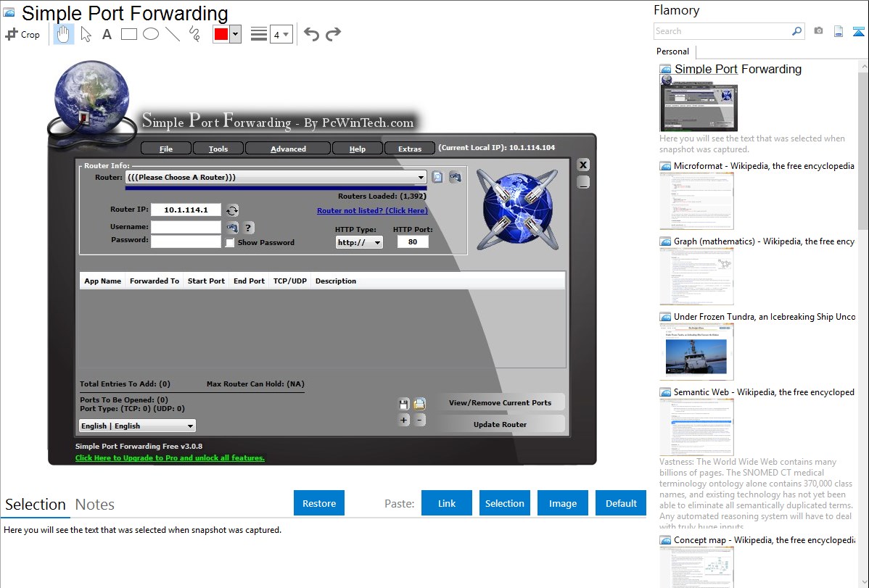The image size is (869, 588).
Task: Click the camera snapshot icon
Action: click(x=818, y=31)
